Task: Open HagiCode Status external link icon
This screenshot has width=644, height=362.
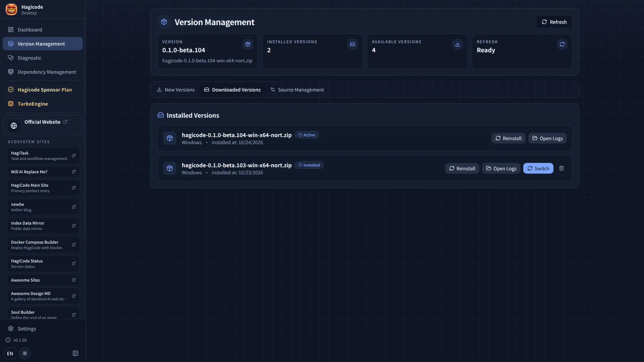Action: [74, 263]
